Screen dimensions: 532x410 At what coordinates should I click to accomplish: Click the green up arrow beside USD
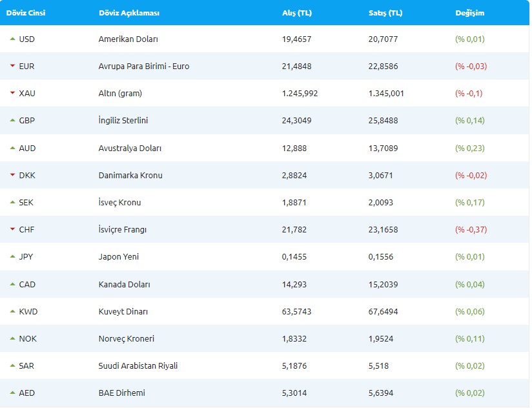coord(12,39)
